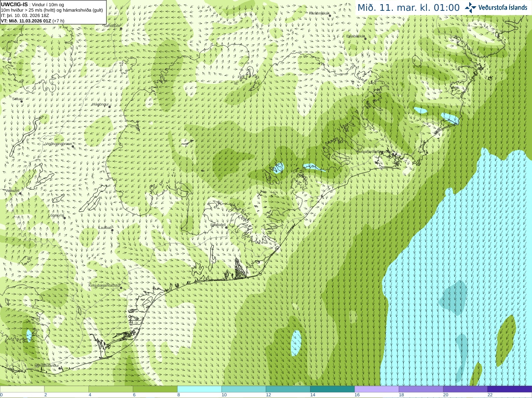Image resolution: width=532 pixels, height=398 pixels.
Task: Click the 2–4 m/s light green legend swatch
Action: (x=66, y=389)
